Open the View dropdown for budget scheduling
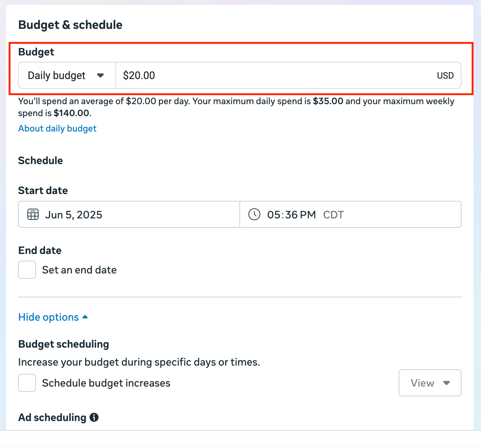 pyautogui.click(x=430, y=383)
